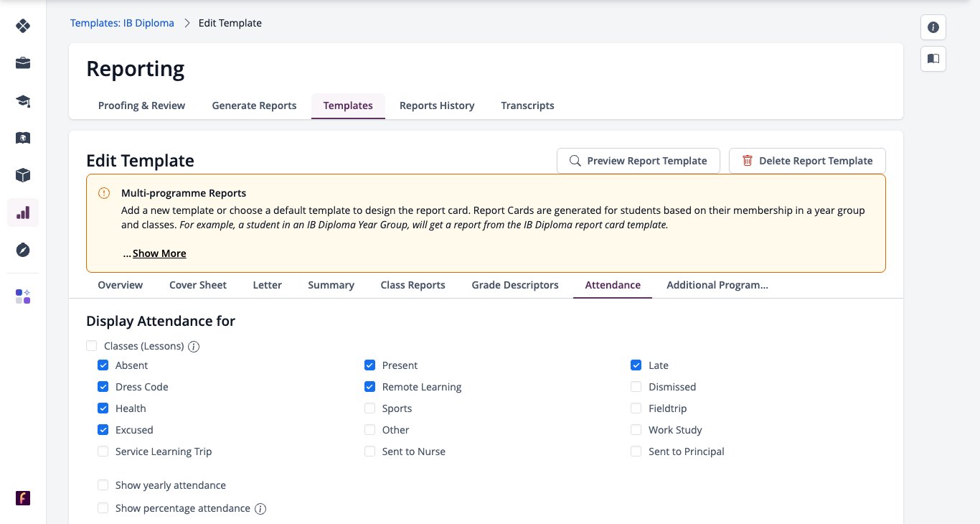
Task: Open the truncated Additional Program... tab
Action: tap(717, 285)
